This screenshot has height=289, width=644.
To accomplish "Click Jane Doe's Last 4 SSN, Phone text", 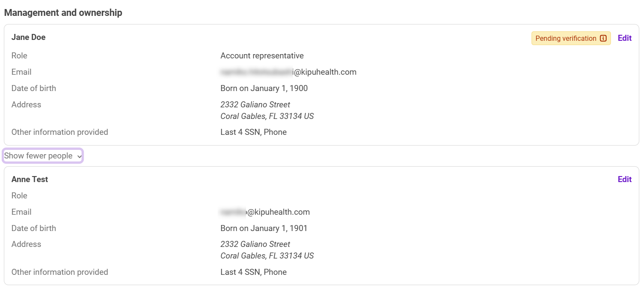I will [253, 132].
